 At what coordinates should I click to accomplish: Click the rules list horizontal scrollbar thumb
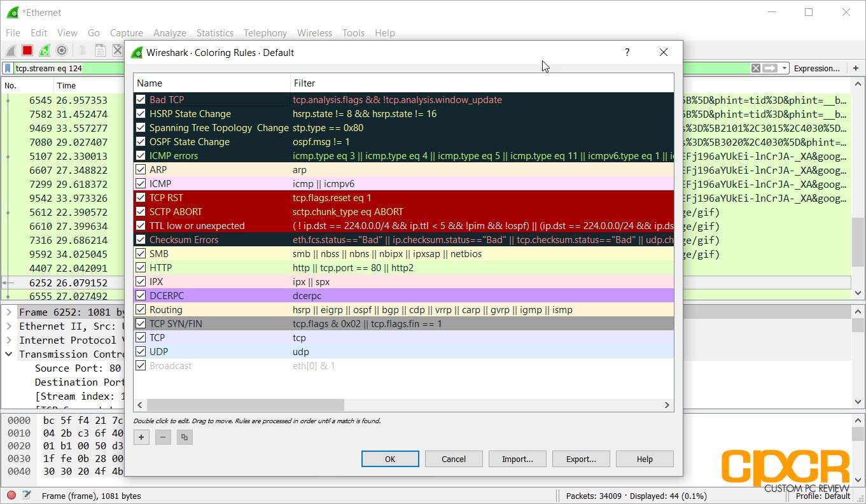point(245,405)
